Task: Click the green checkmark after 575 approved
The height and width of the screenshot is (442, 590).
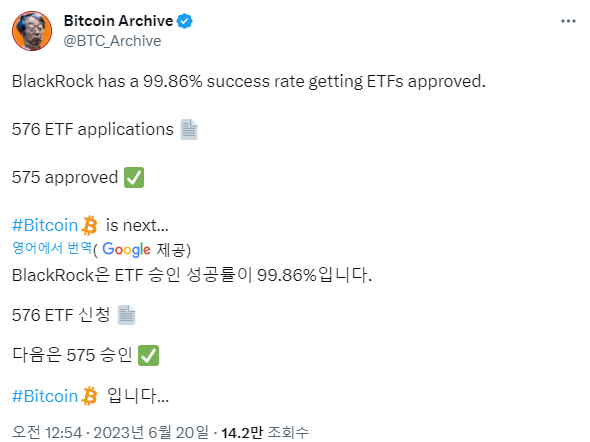Action: [x=134, y=178]
